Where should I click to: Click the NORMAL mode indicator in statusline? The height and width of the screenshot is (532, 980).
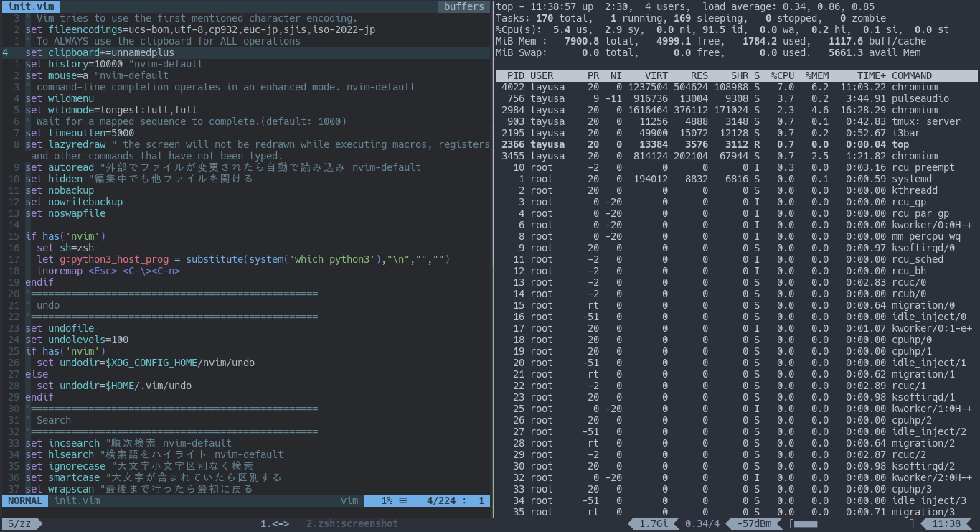(26, 500)
